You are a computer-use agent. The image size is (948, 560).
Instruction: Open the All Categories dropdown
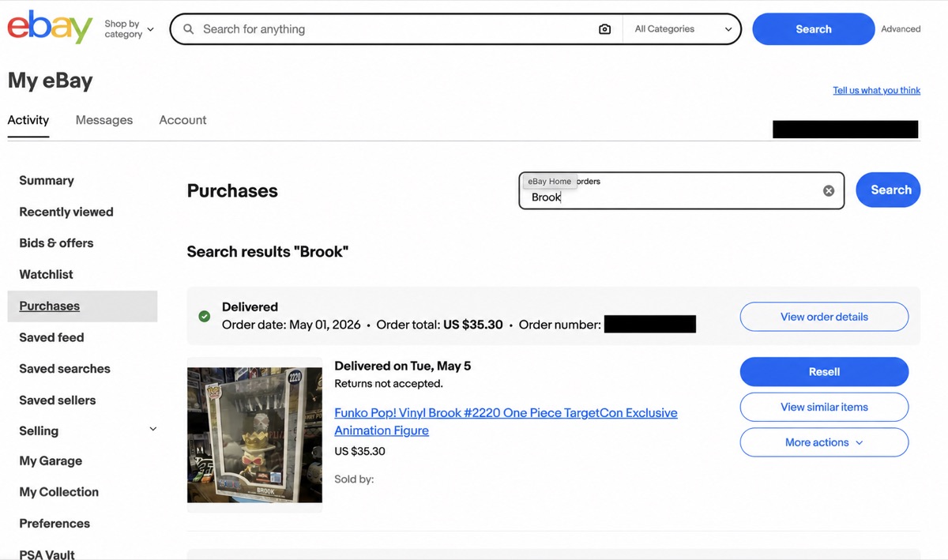[683, 29]
